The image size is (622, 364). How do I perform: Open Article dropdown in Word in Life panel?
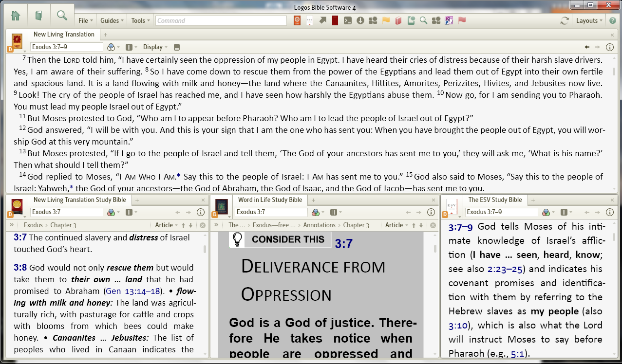[396, 225]
